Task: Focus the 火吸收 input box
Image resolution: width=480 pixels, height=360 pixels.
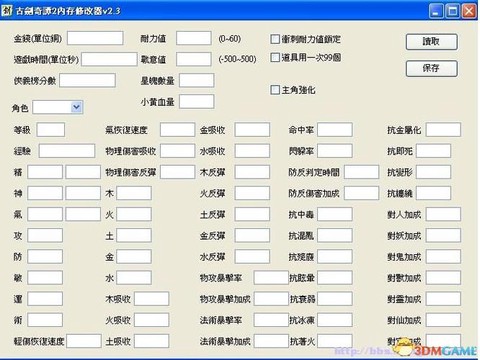Action: [x=152, y=320]
